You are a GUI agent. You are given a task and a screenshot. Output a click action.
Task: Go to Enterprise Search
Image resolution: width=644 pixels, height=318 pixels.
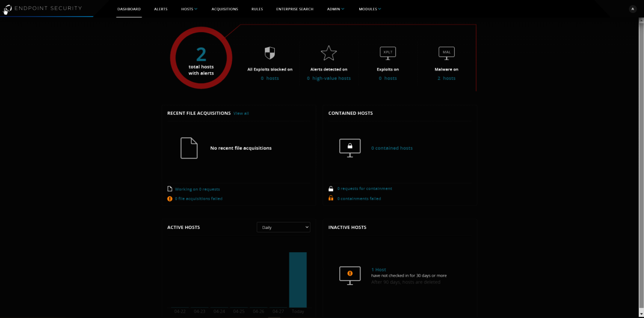point(295,9)
